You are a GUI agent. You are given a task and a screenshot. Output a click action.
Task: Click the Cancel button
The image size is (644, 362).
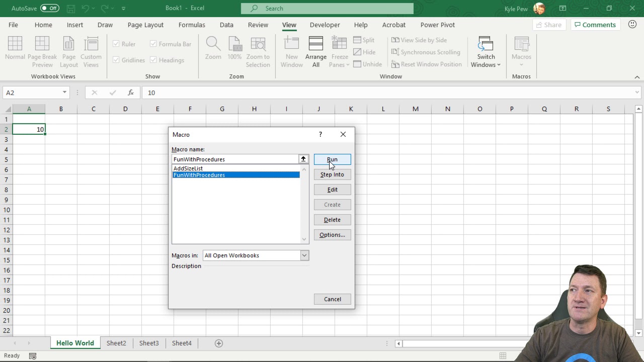[x=332, y=299]
